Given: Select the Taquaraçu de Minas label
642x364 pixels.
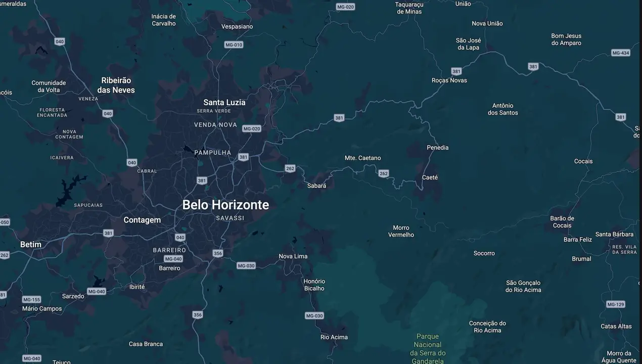Looking at the screenshot, I should (x=409, y=8).
